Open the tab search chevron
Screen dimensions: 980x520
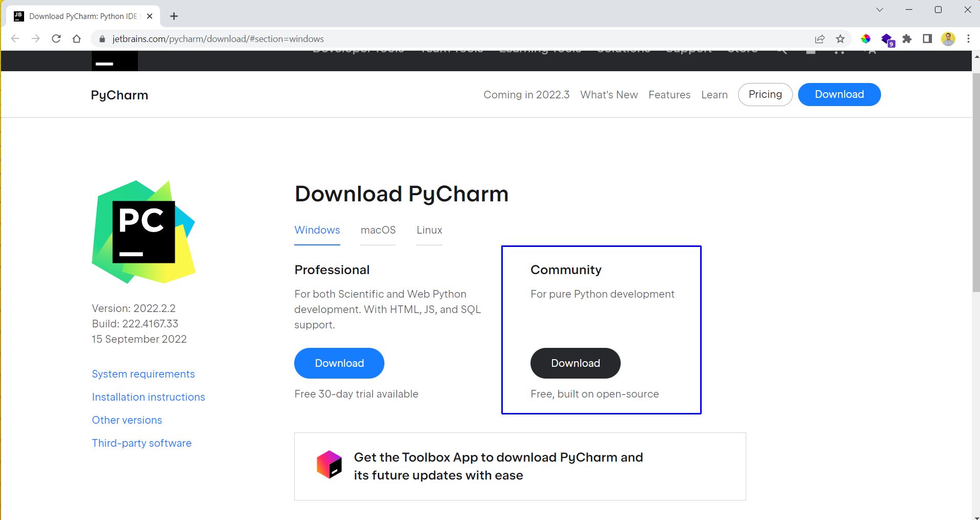[x=880, y=10]
